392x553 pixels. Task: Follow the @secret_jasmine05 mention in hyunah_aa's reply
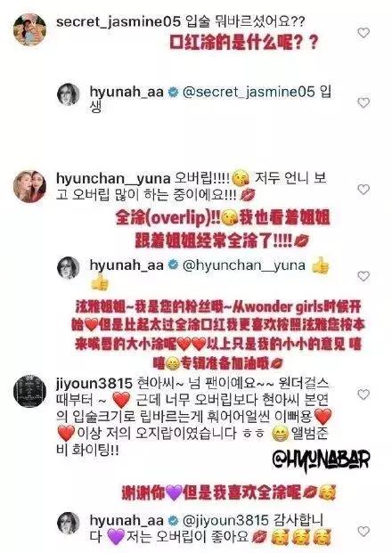[x=248, y=92]
